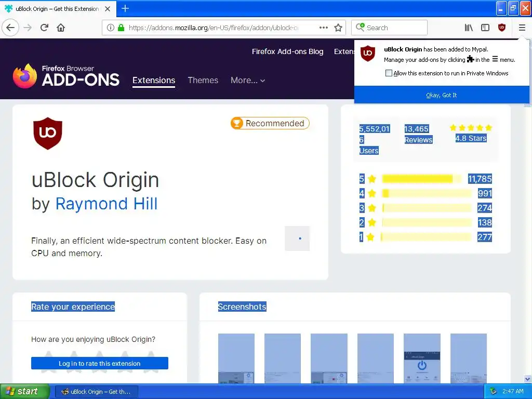This screenshot has height=399, width=532.
Task: Open the last screenshot thumbnail
Action: pyautogui.click(x=468, y=358)
